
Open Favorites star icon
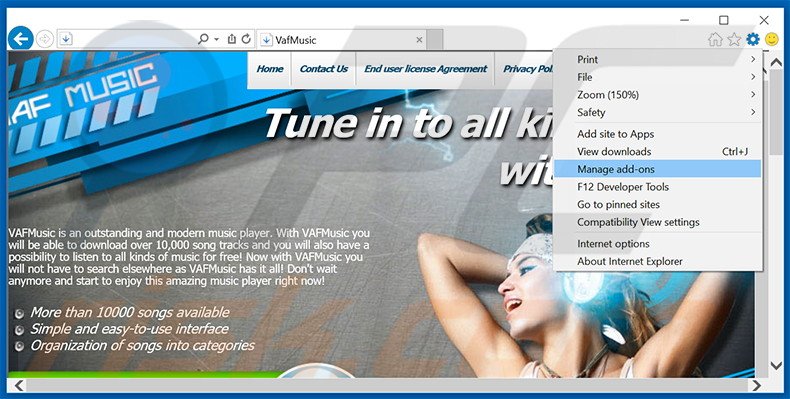click(x=734, y=39)
